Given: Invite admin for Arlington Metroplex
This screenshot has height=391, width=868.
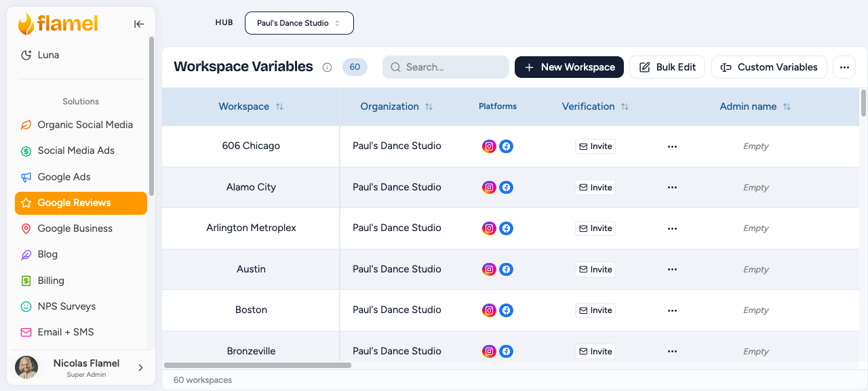Looking at the screenshot, I should click(595, 228).
